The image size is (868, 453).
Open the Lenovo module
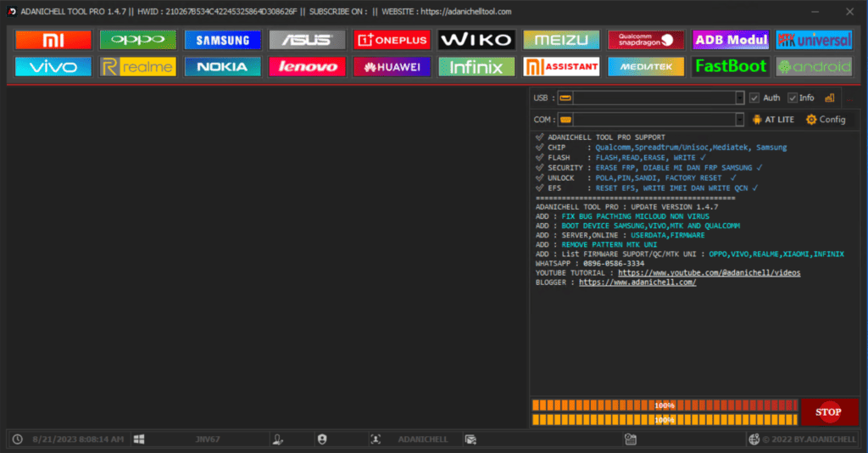[307, 67]
